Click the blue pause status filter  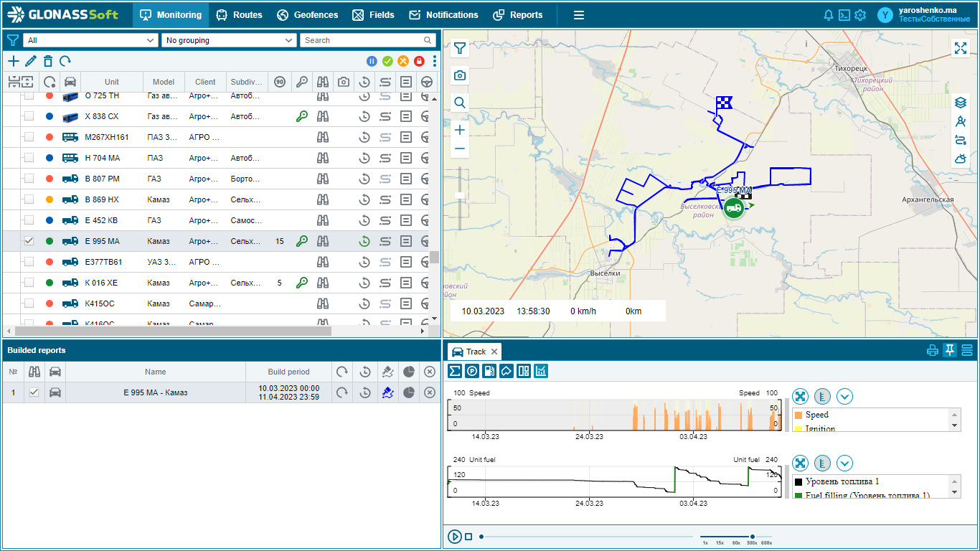coord(372,62)
